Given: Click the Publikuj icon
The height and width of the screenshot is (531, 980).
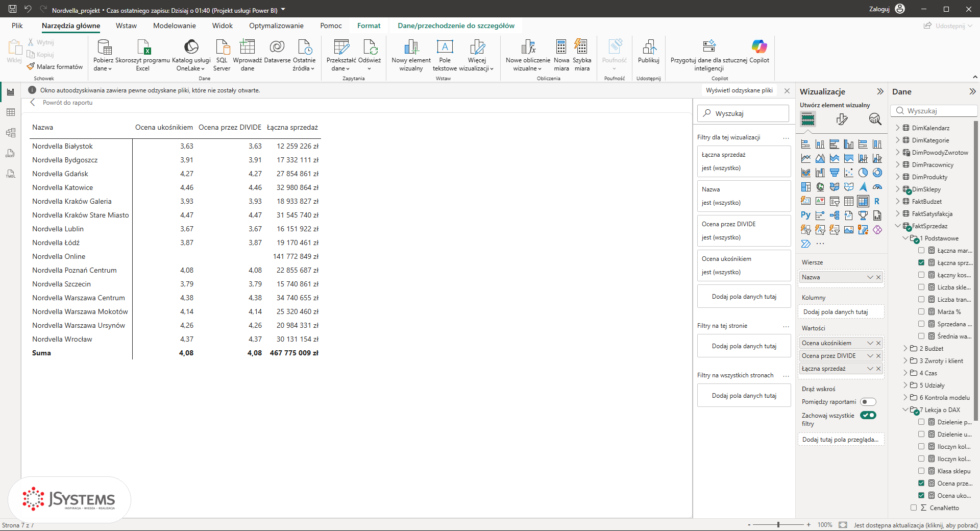Looking at the screenshot, I should point(649,47).
